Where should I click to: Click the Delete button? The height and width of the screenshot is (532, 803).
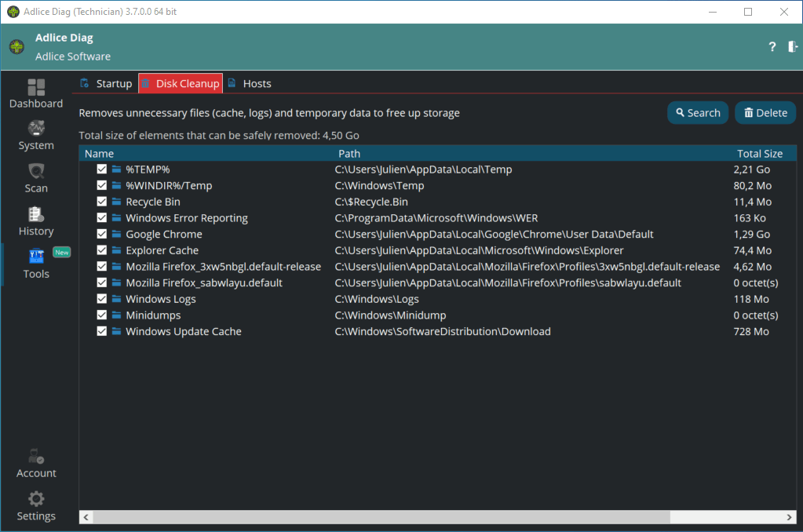765,113
